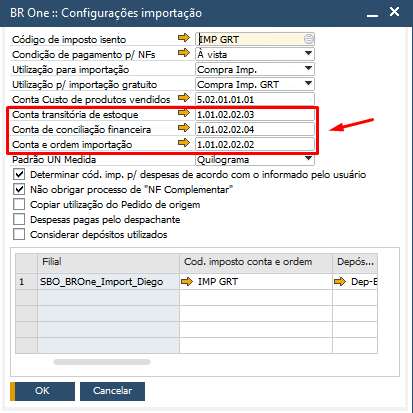Viewport: 413px width, 413px height.
Task: Click Conta transitória de estoque account field
Action: 255,114
